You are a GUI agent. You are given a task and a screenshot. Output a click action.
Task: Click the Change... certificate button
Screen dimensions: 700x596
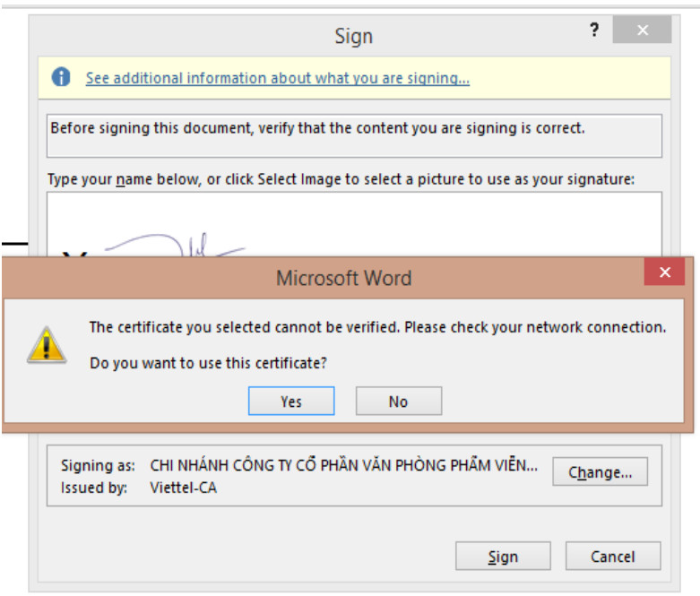click(600, 471)
